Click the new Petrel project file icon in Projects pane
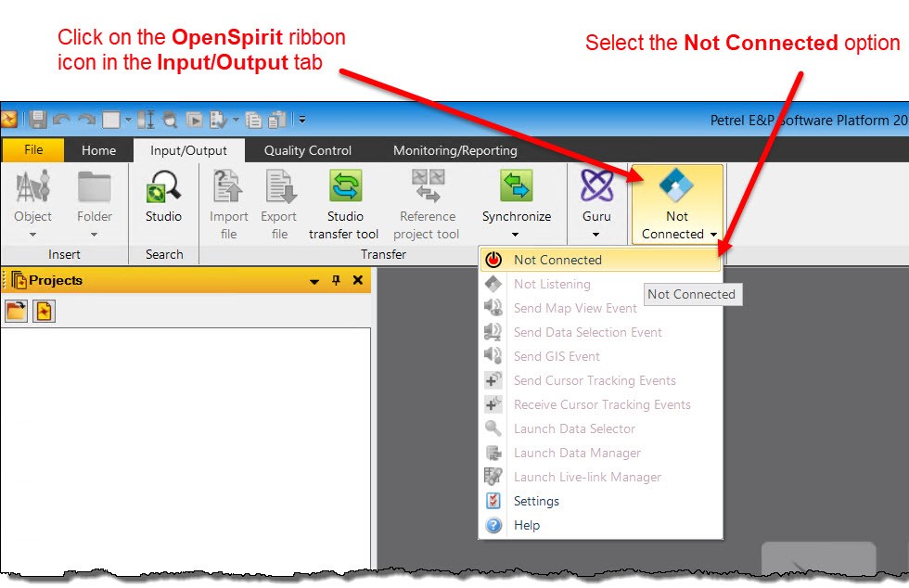909x588 pixels. click(45, 312)
